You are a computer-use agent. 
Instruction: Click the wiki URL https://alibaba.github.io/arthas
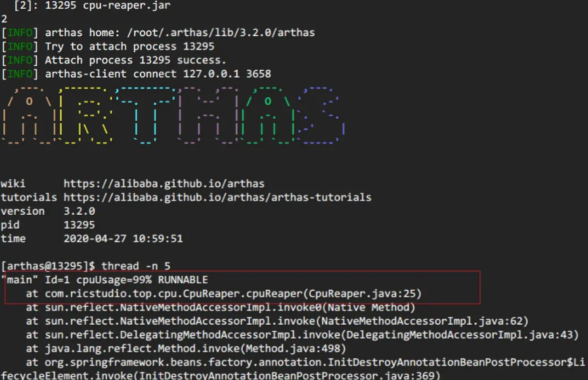click(x=164, y=184)
